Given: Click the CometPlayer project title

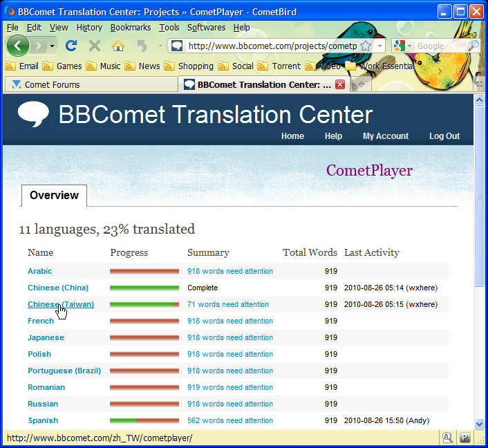Looking at the screenshot, I should 369,170.
